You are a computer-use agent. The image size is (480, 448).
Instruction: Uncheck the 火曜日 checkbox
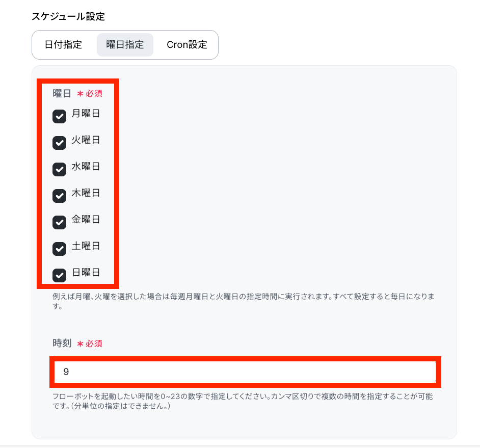pyautogui.click(x=60, y=143)
